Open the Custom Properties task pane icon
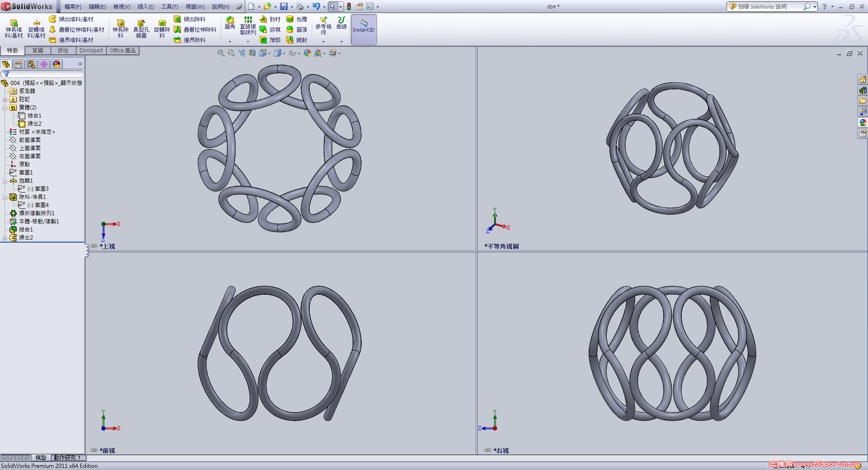The image size is (868, 470). click(x=863, y=133)
